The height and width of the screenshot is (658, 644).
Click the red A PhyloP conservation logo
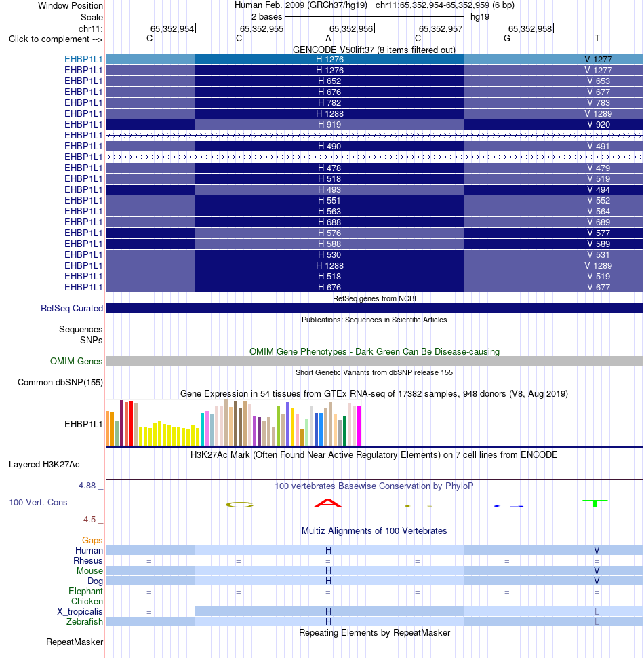click(328, 503)
